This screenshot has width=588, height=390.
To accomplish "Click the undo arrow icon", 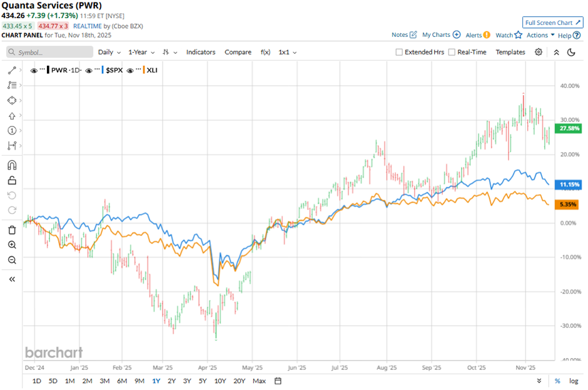I will (12, 195).
